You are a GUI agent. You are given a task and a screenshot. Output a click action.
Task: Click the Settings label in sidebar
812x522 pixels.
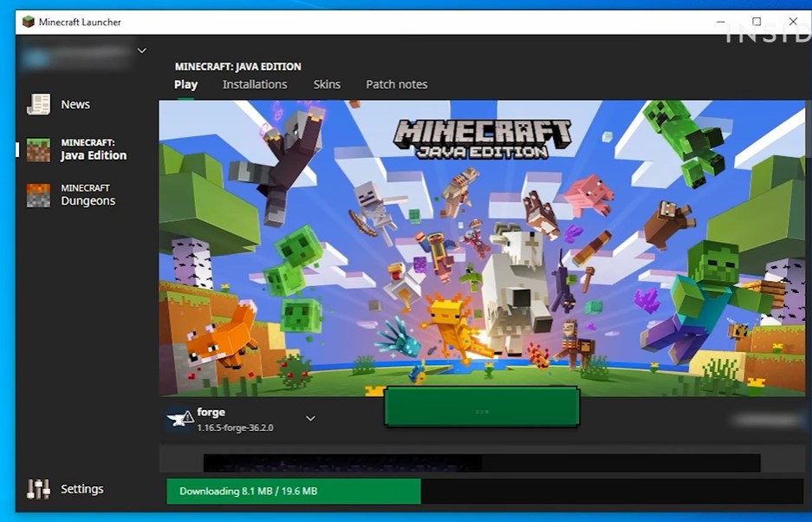(x=82, y=489)
